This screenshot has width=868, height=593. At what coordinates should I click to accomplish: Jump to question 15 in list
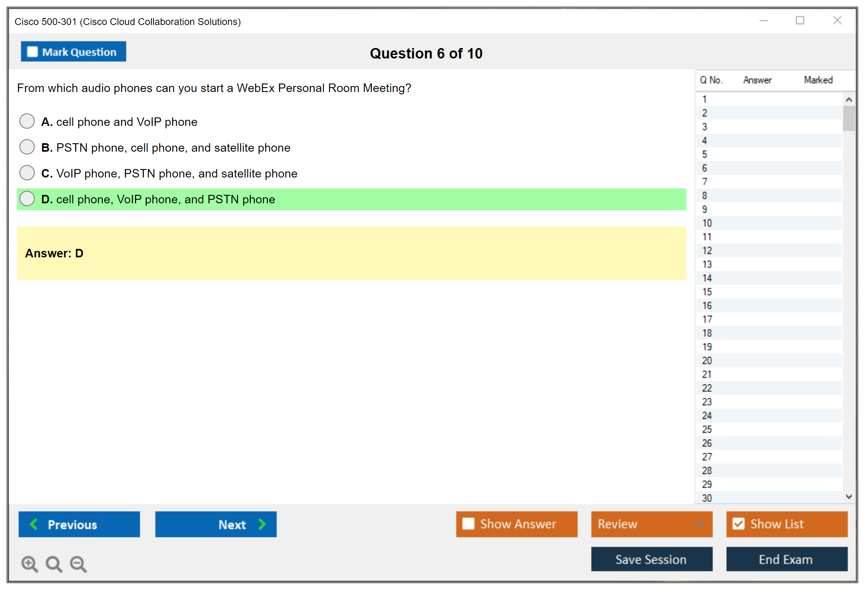707,292
